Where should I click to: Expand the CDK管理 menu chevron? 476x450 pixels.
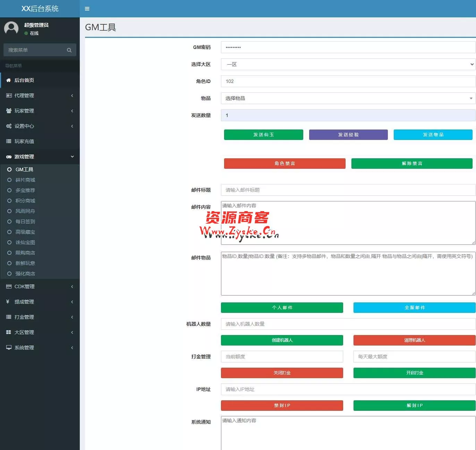pyautogui.click(x=72, y=286)
